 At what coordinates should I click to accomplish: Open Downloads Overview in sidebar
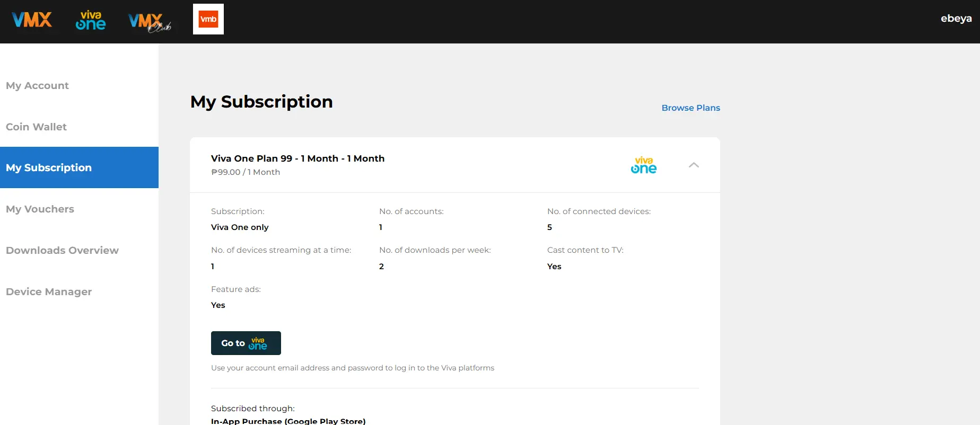coord(62,250)
